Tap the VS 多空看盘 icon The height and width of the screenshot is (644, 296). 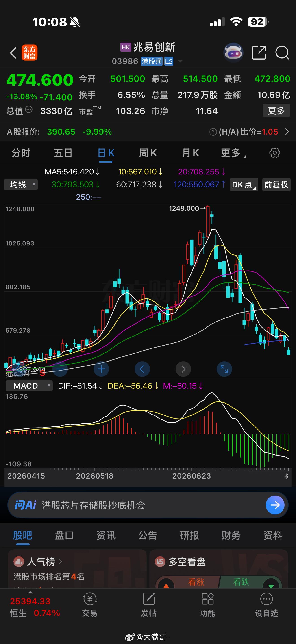[x=160, y=562]
